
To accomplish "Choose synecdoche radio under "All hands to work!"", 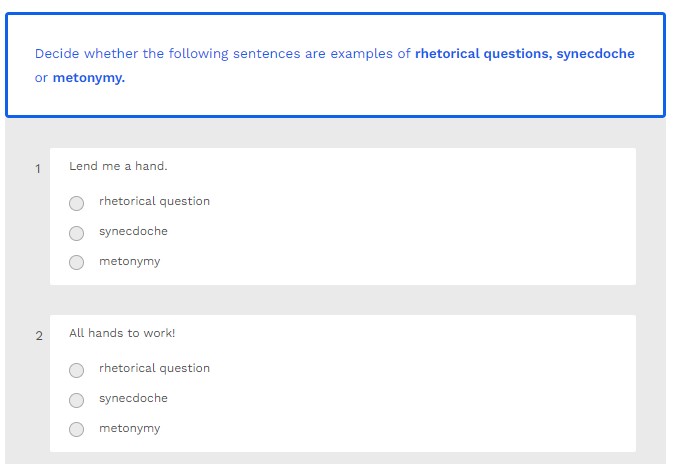I will [77, 400].
